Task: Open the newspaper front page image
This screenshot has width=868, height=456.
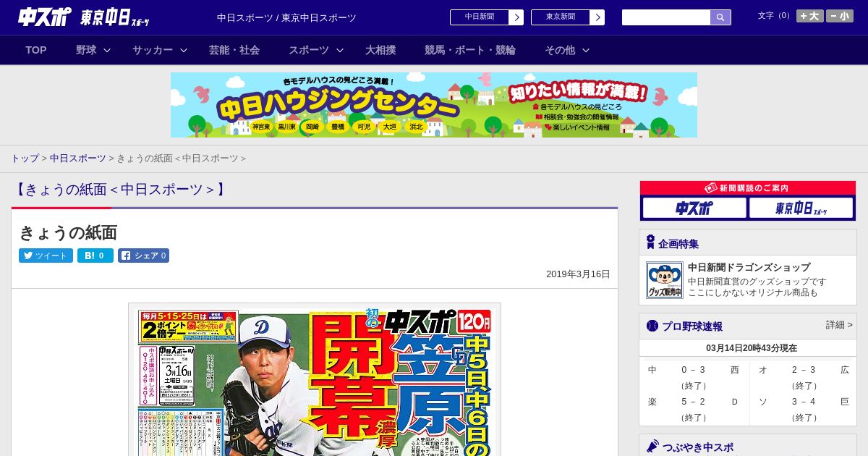Action: tap(315, 380)
